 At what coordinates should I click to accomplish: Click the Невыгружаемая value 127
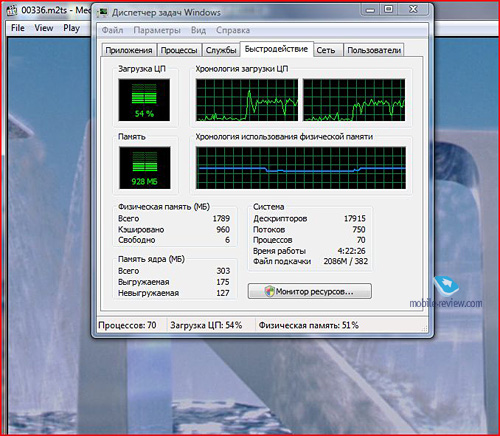point(223,293)
